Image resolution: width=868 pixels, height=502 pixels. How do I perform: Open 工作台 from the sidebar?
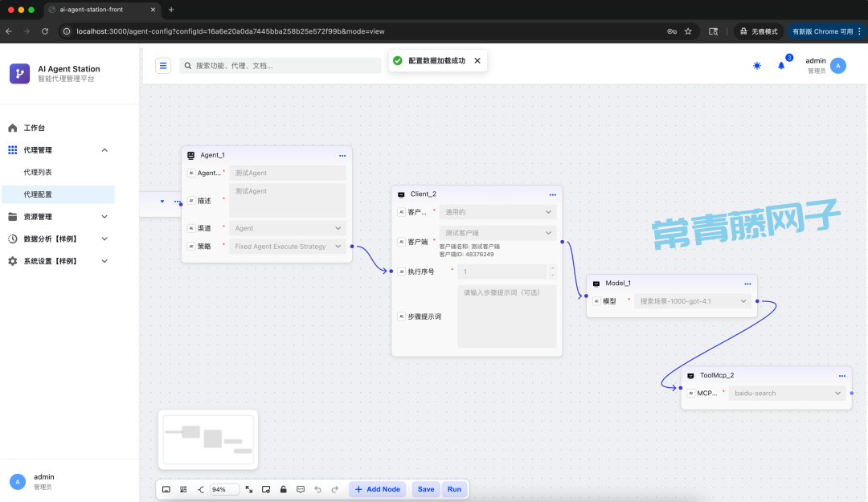point(35,128)
